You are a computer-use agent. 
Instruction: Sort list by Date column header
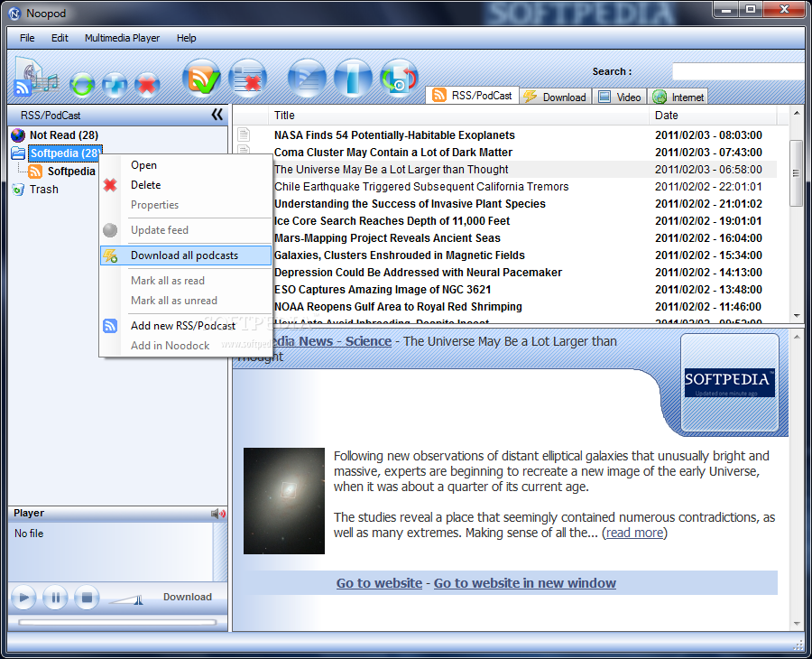tap(713, 115)
